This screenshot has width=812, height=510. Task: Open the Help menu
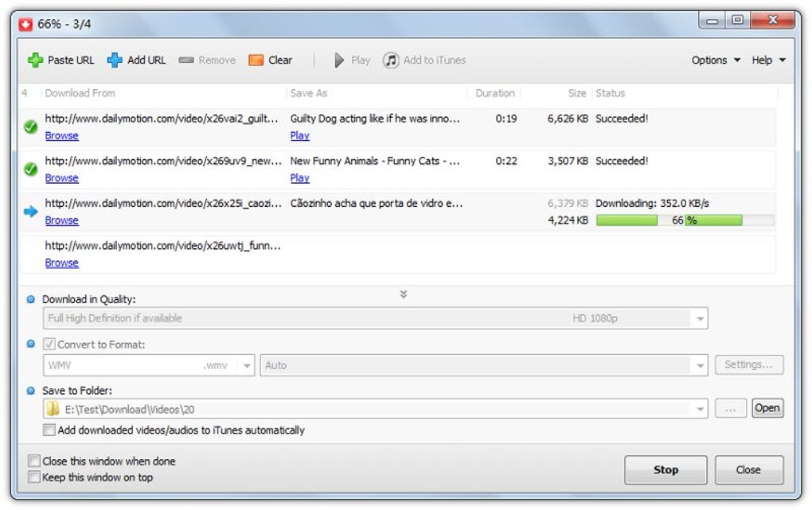point(768,60)
